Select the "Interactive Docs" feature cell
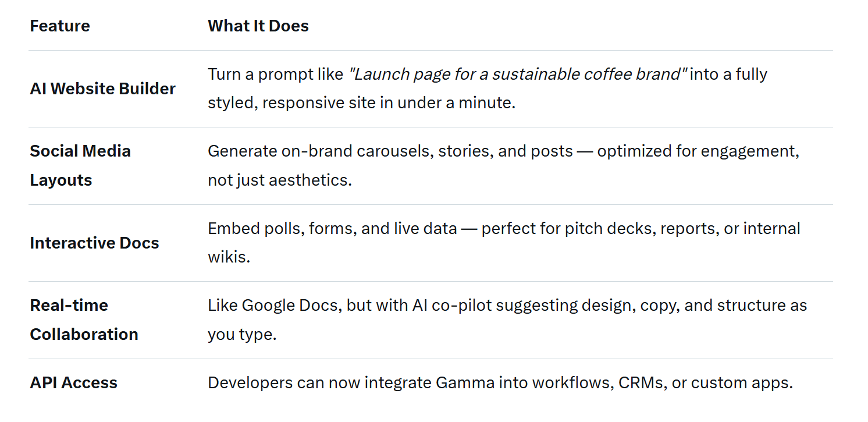The width and height of the screenshot is (868, 422). tap(94, 243)
